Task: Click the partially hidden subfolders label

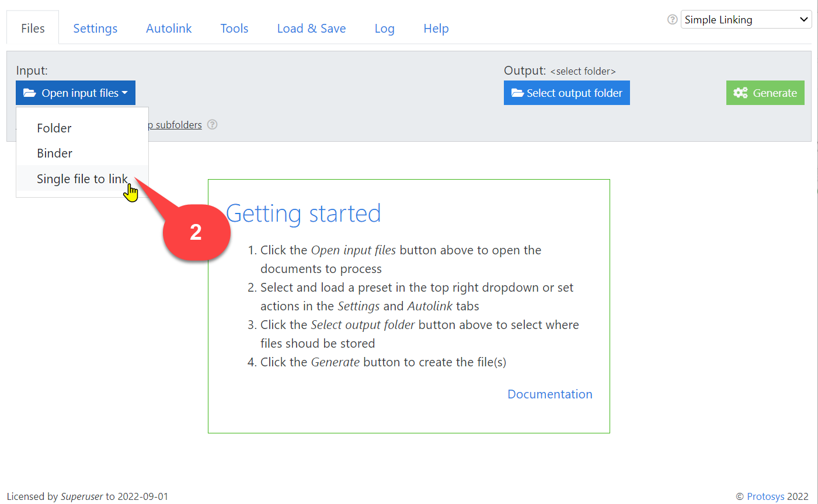Action: (176, 125)
